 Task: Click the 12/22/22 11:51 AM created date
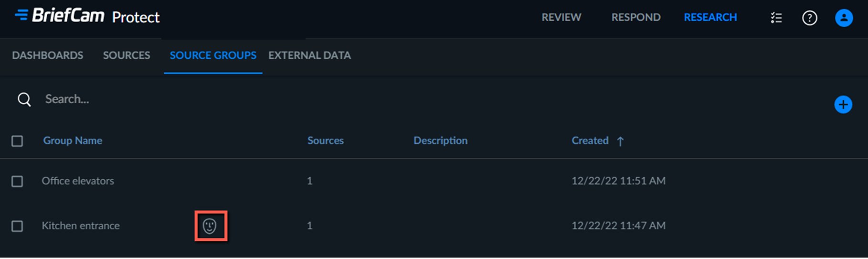tap(618, 181)
